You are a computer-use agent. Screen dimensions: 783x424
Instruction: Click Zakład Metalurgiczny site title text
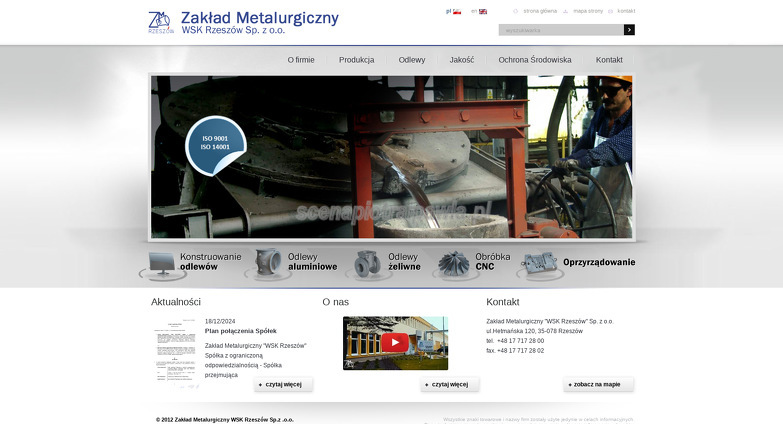click(260, 18)
